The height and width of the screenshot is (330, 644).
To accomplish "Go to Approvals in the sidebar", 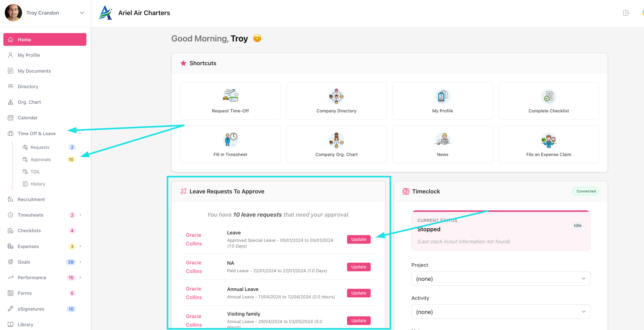I will 40,160.
